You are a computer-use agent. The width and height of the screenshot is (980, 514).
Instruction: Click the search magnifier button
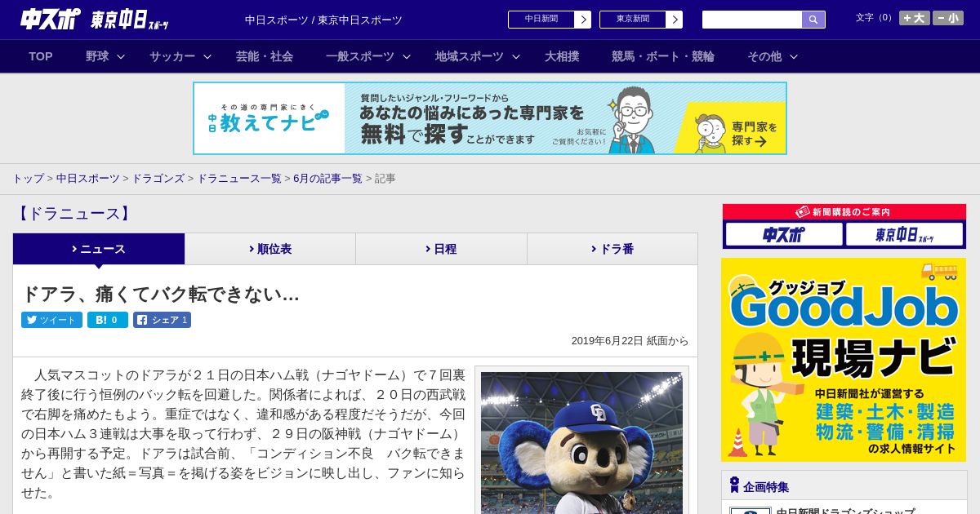(x=813, y=20)
